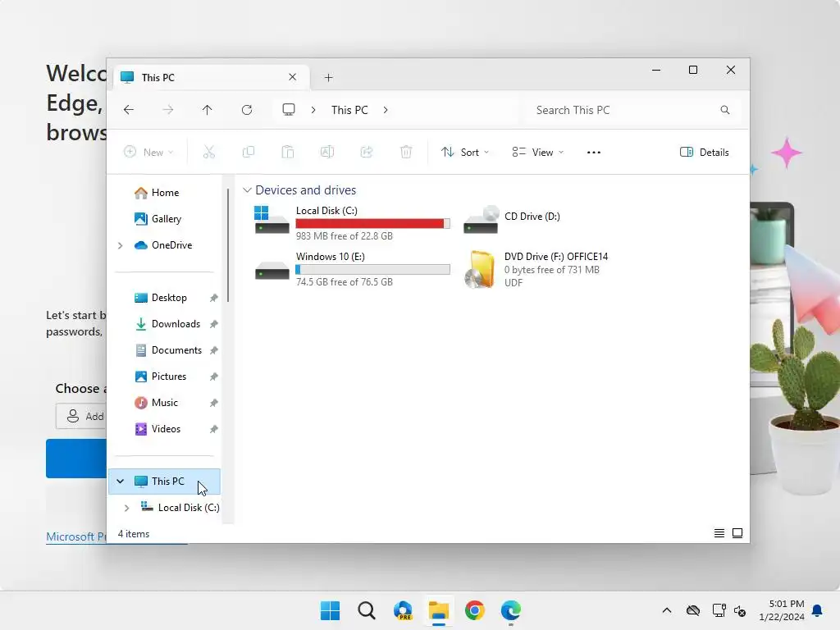The width and height of the screenshot is (840, 630).
Task: Switch to large icons view icon
Action: tap(737, 533)
